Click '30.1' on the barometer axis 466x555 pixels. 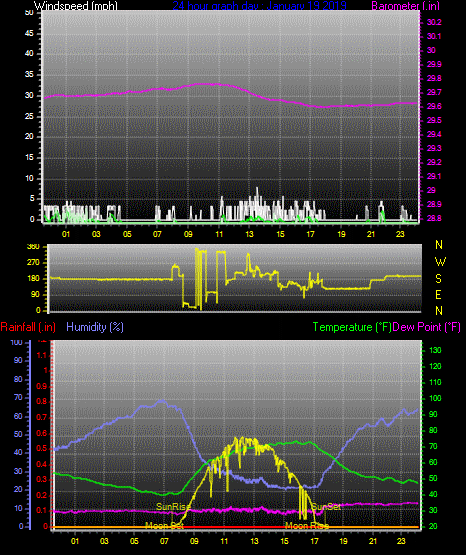[434, 36]
